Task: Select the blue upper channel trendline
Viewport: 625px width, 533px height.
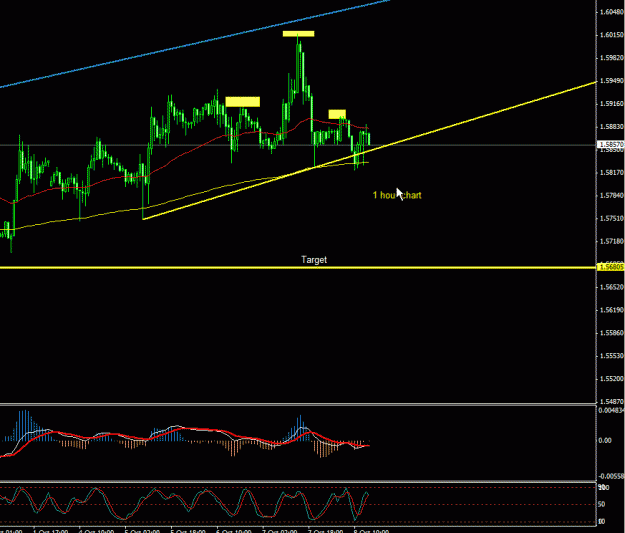Action: [x=195, y=44]
